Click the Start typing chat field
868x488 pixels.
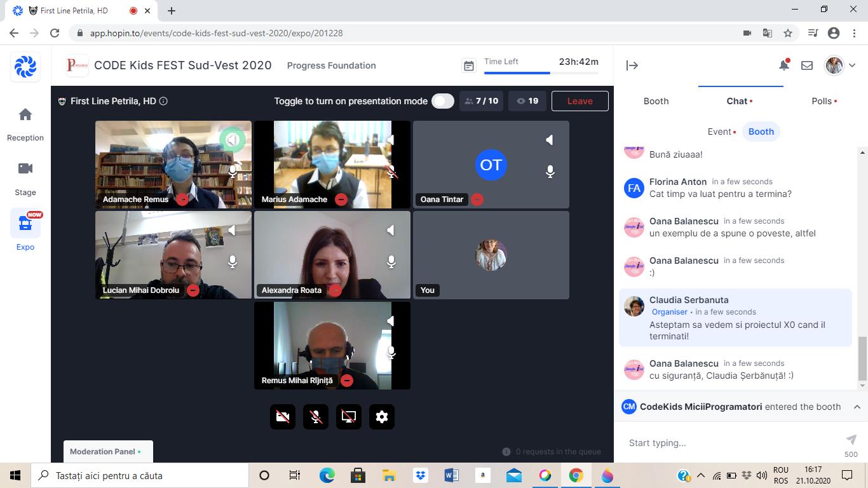coord(731,443)
